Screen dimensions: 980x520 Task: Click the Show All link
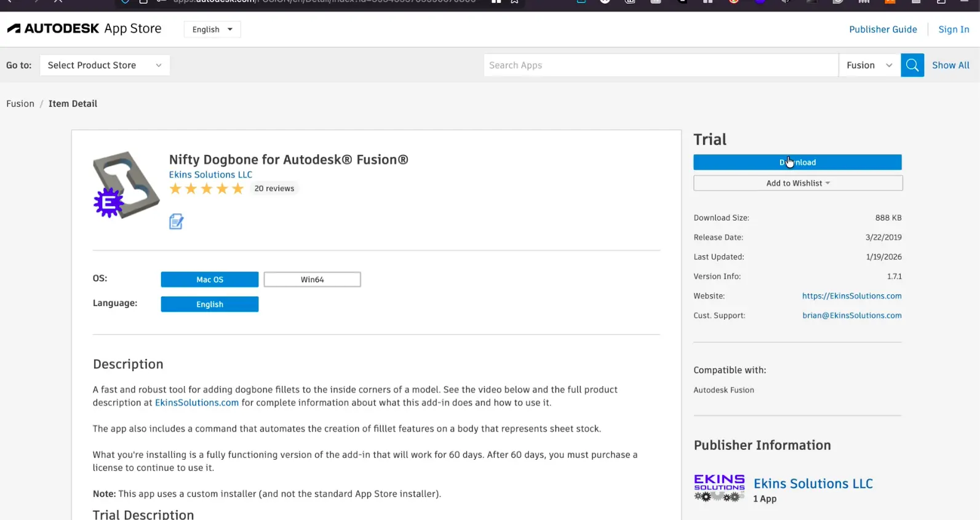click(950, 65)
